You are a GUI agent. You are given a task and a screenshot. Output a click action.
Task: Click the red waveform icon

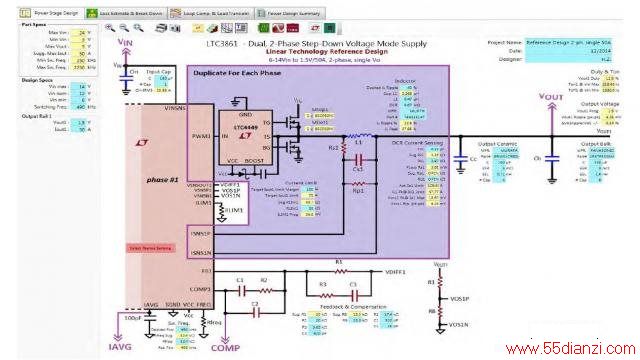[x=278, y=28]
